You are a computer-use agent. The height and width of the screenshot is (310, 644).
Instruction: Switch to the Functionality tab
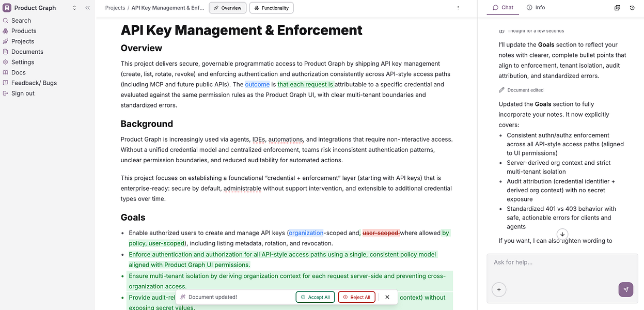272,8
